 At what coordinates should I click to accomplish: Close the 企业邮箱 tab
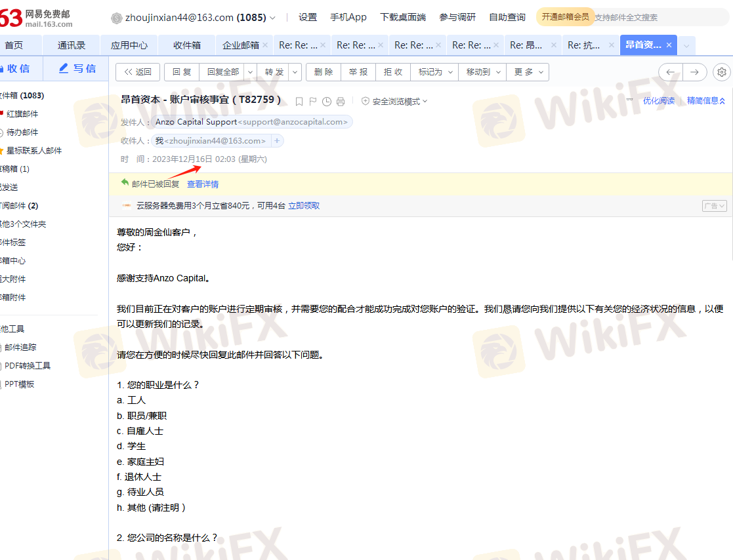click(x=265, y=45)
